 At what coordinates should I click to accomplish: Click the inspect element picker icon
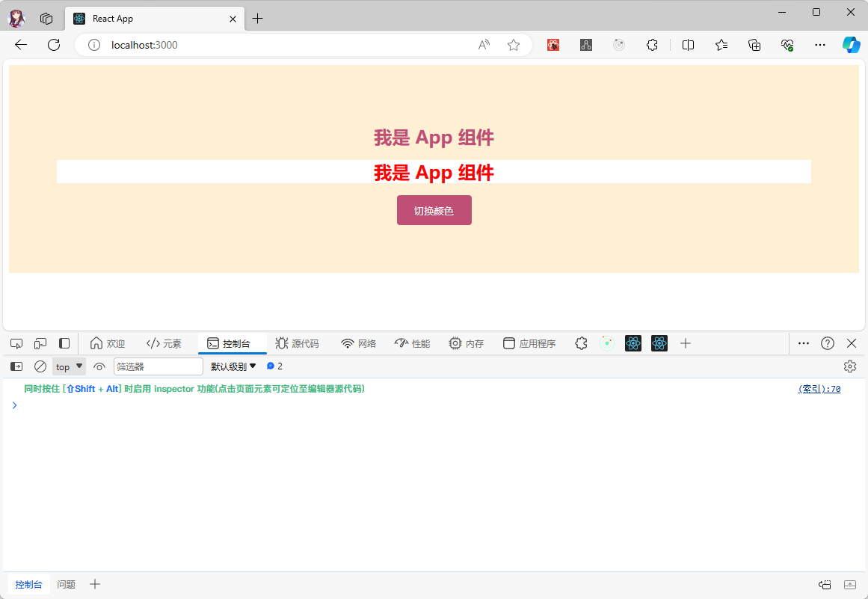[16, 343]
